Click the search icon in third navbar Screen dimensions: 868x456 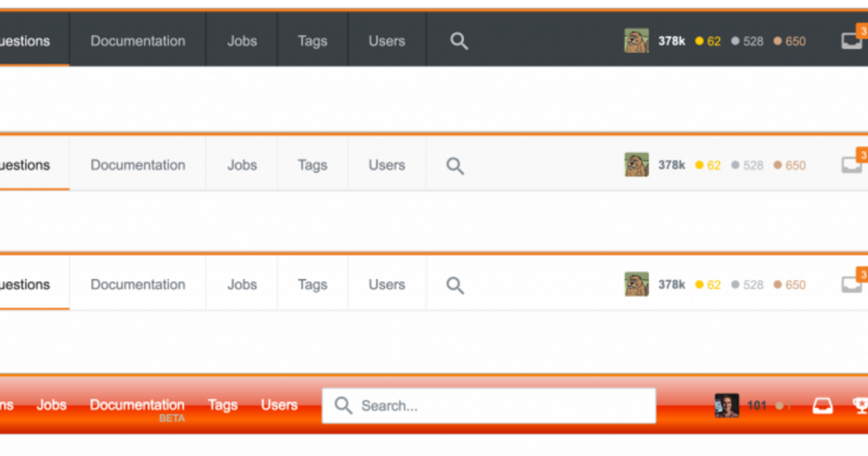tap(455, 284)
